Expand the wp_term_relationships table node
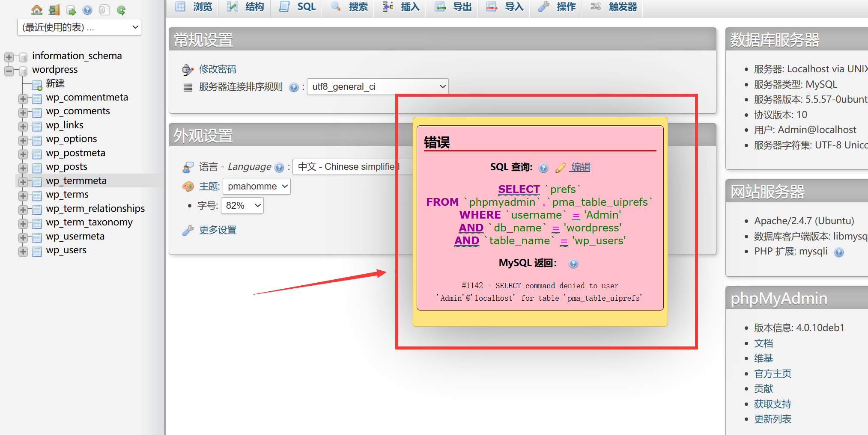The width and height of the screenshot is (868, 435). (23, 210)
